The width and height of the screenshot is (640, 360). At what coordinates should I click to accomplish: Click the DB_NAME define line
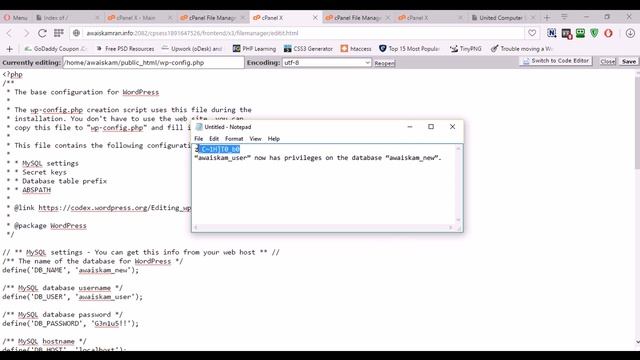70,270
